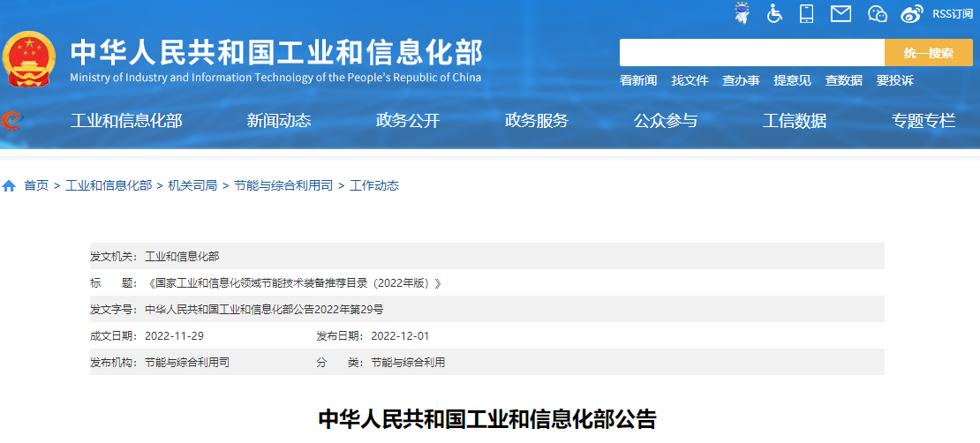
Task: Click the WeChat icon in header
Action: (877, 13)
